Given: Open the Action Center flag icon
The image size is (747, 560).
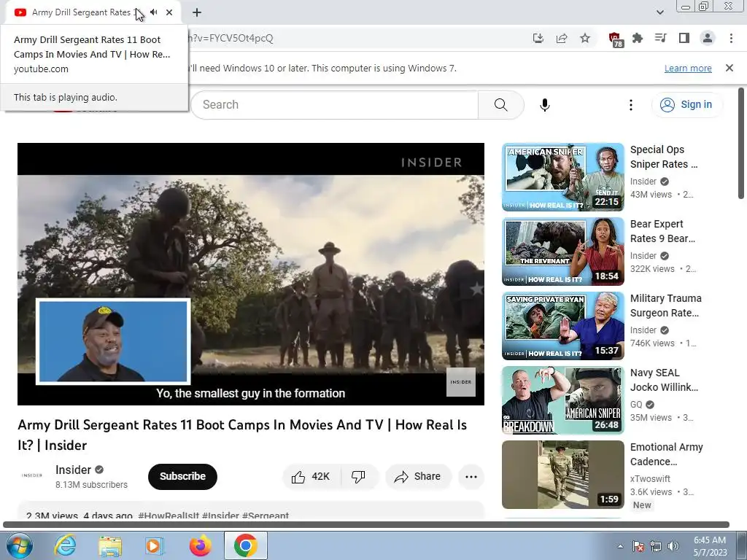Looking at the screenshot, I should coord(638,546).
